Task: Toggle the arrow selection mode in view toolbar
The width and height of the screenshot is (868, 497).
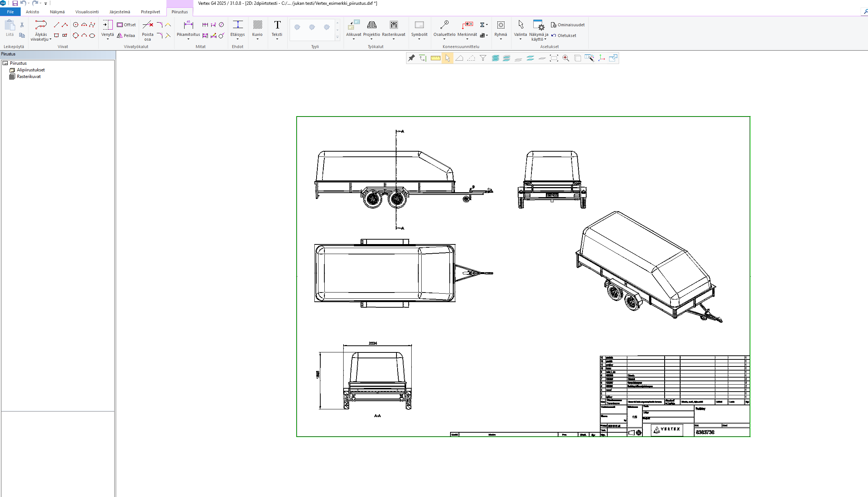Action: [447, 58]
